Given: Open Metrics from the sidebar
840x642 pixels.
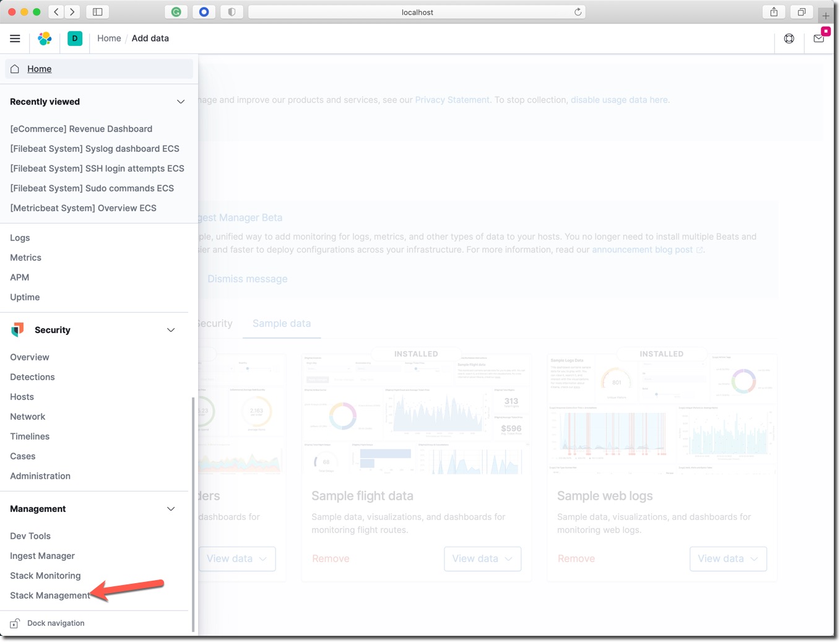Looking at the screenshot, I should [25, 258].
